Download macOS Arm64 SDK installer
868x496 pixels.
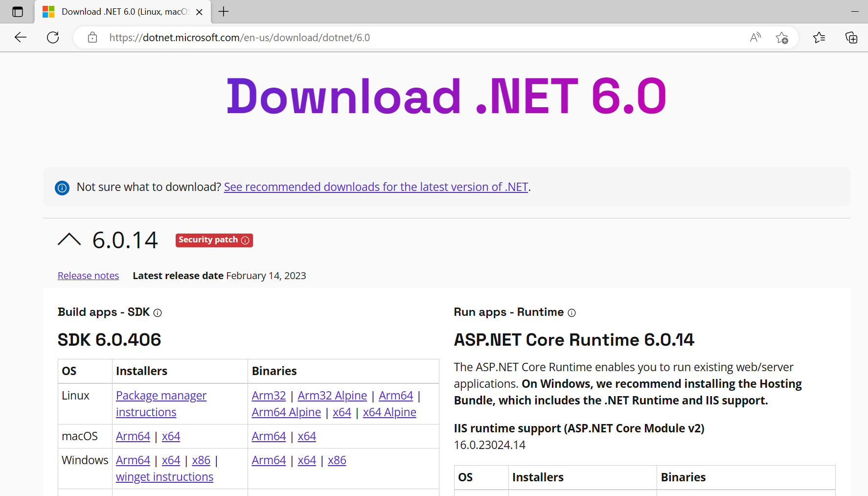[133, 436]
